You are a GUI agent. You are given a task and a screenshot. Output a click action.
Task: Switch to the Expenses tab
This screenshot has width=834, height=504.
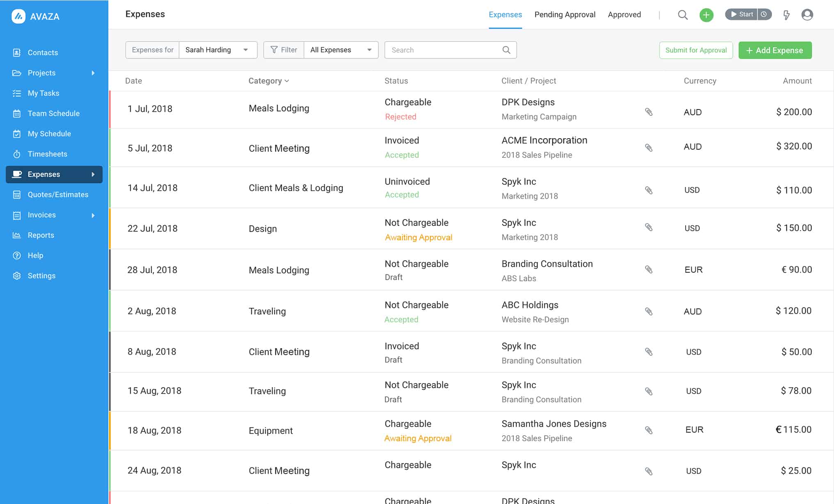click(x=505, y=15)
